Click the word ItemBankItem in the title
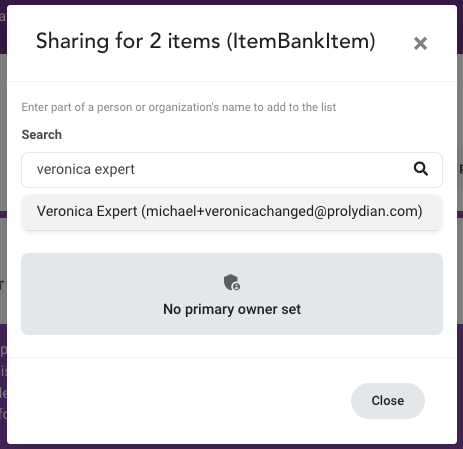463x449 pixels. click(x=301, y=41)
